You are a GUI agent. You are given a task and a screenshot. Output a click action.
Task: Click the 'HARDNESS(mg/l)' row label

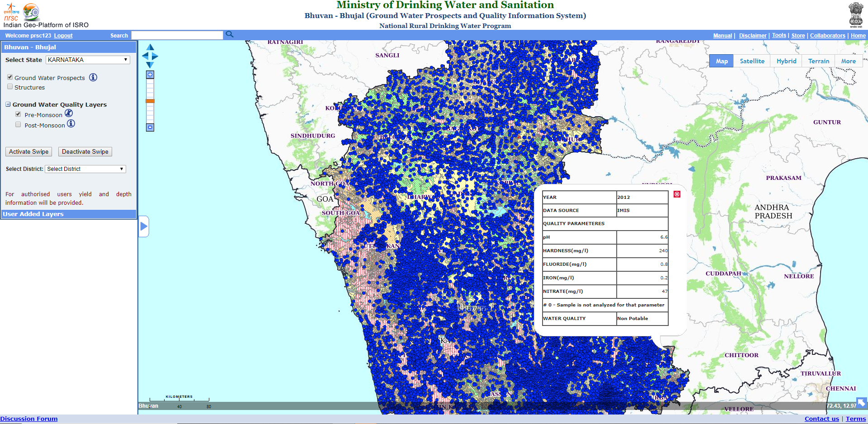[566, 250]
